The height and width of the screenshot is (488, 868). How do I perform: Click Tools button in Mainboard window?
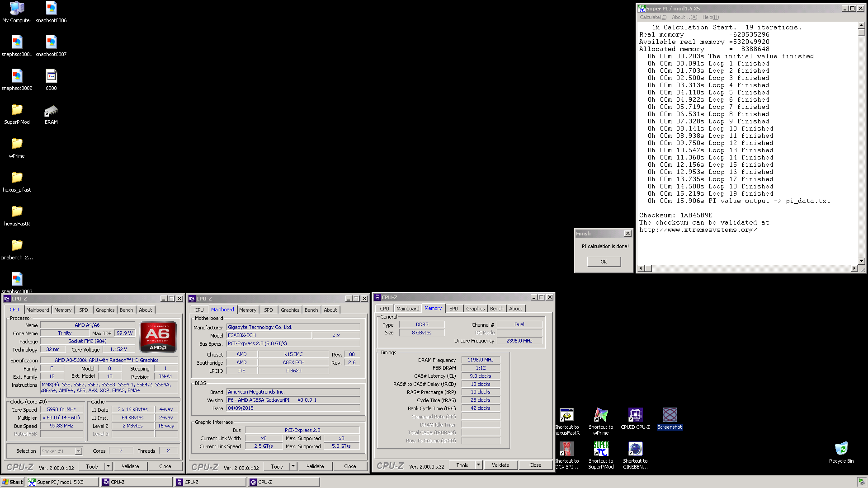[x=277, y=466]
